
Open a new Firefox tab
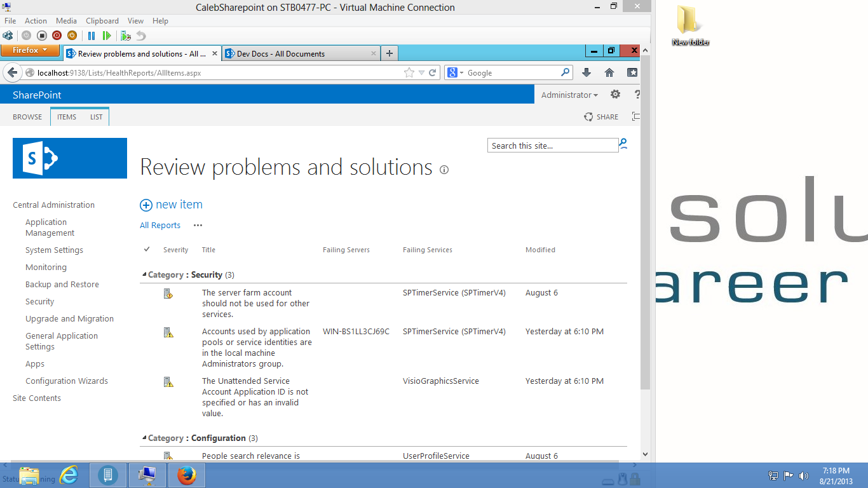(x=390, y=54)
